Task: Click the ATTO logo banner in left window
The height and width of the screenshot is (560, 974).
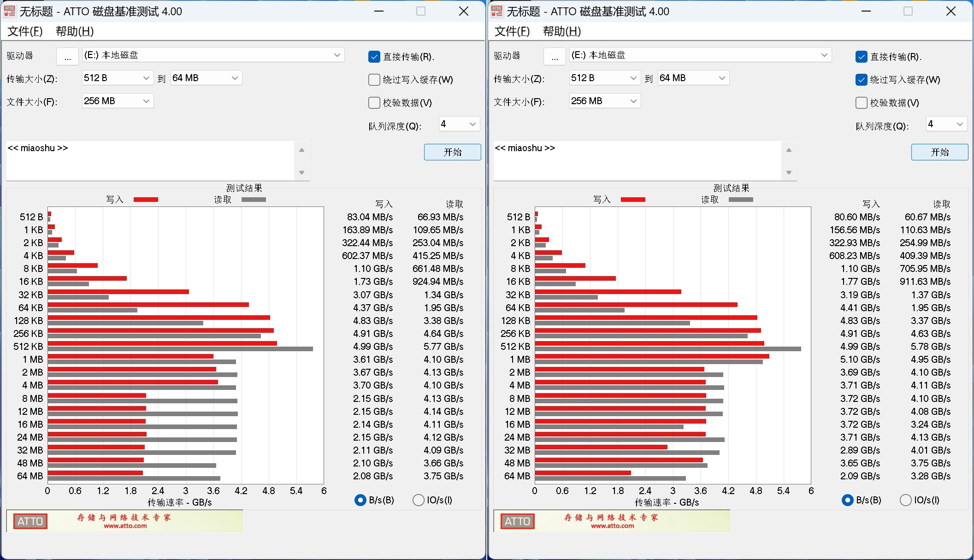Action: point(30,521)
